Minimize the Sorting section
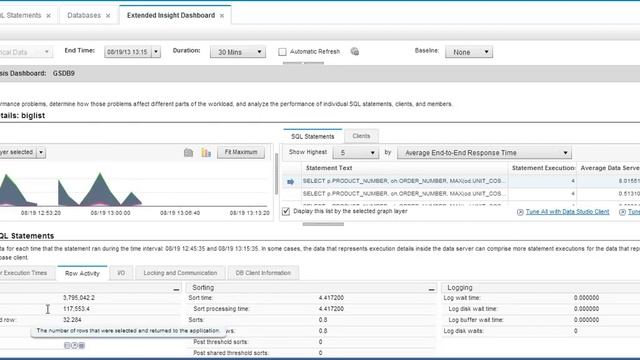 click(431, 289)
